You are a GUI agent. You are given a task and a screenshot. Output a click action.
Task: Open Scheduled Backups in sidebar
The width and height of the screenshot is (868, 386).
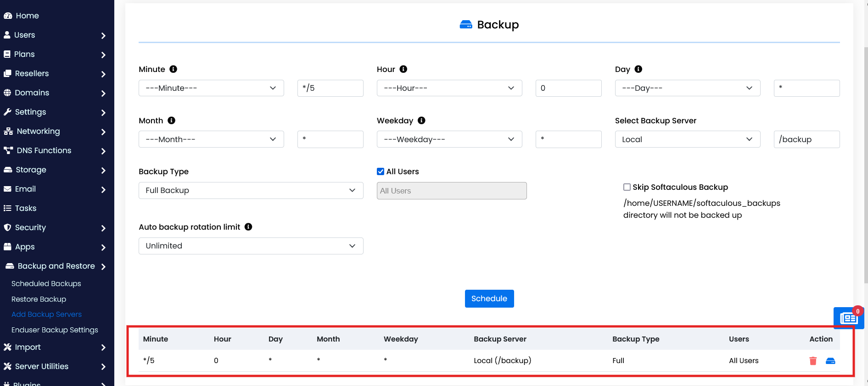(x=46, y=284)
